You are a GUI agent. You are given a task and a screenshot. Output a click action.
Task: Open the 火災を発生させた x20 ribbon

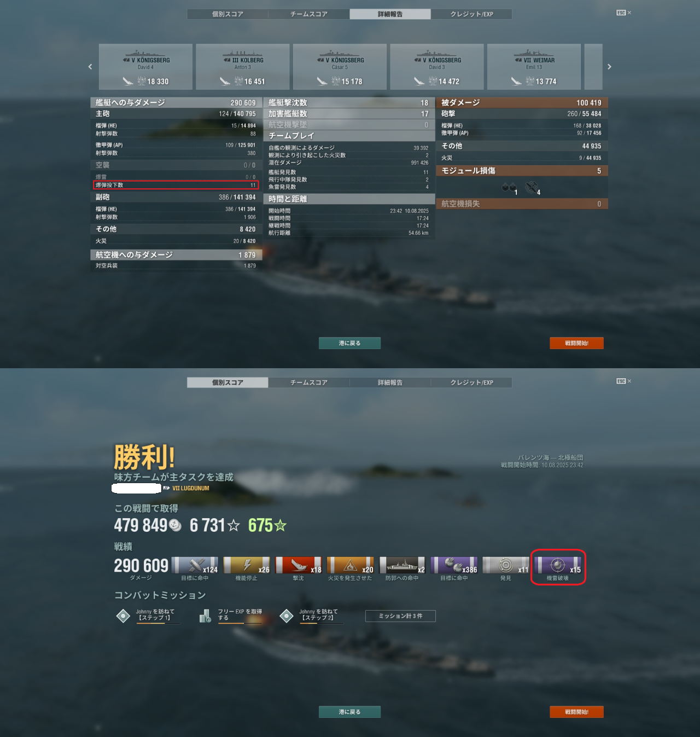pos(350,565)
